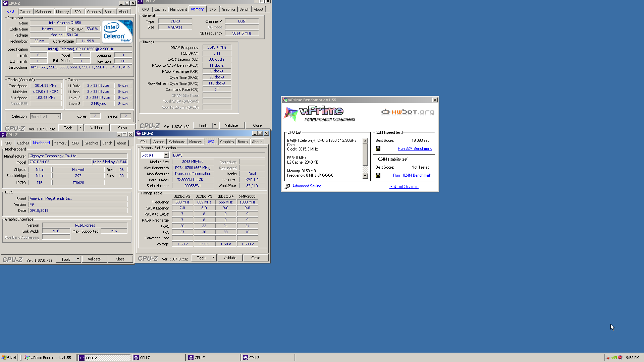
Task: Open Tools dropdown arrow in CPU tab window
Action: (80, 128)
